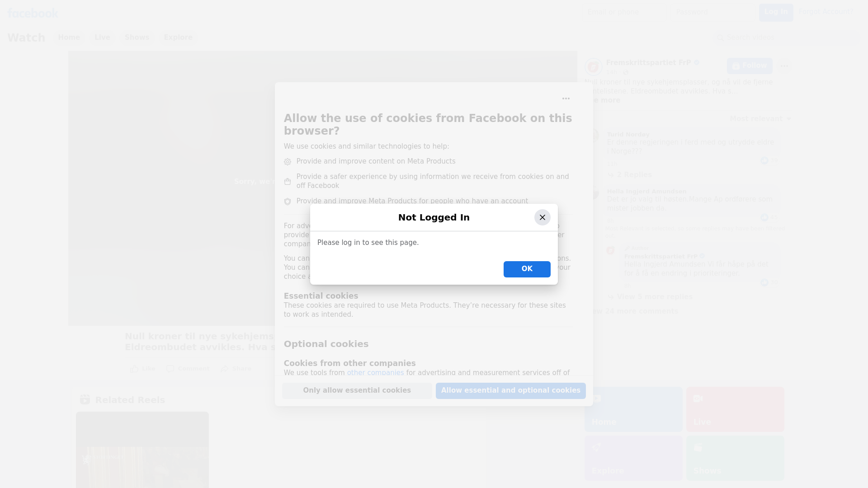Select the Home tab in Watch

[x=69, y=38]
